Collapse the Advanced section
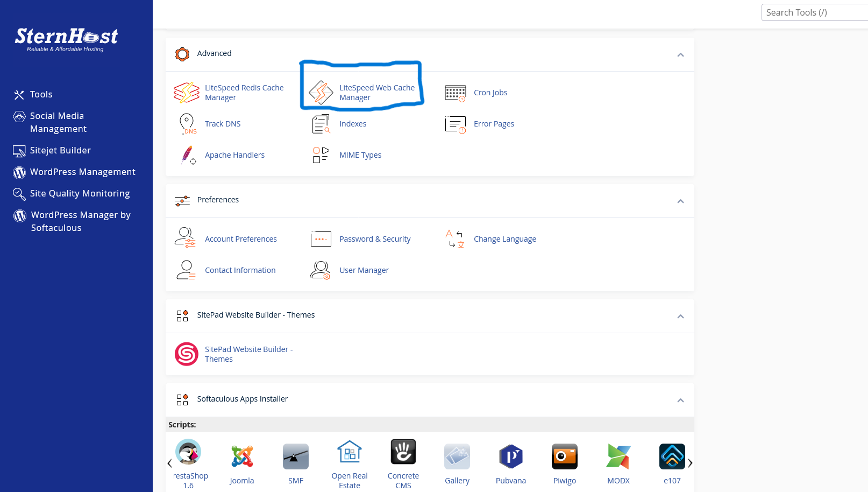Image resolution: width=868 pixels, height=492 pixels. 680,55
